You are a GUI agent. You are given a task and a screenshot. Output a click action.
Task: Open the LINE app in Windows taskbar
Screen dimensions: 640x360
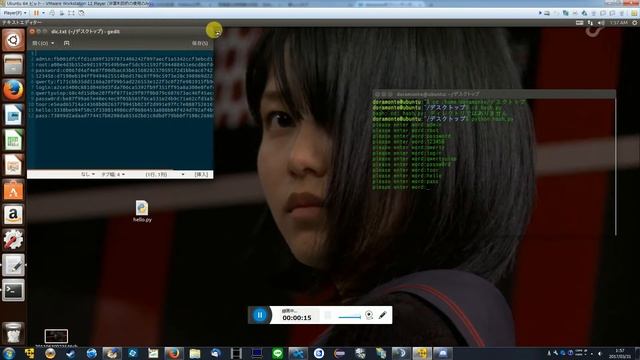[278, 353]
